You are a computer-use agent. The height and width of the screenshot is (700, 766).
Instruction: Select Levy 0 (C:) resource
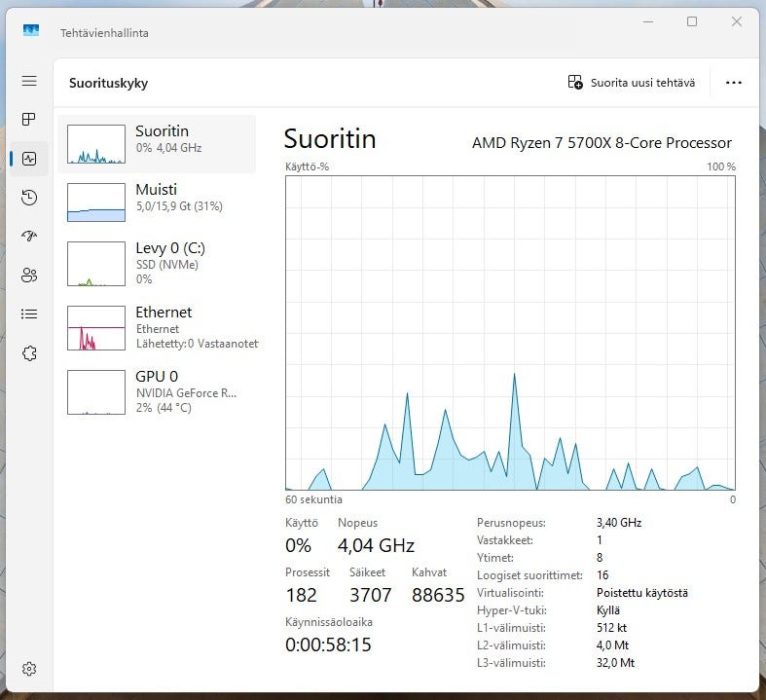click(157, 263)
